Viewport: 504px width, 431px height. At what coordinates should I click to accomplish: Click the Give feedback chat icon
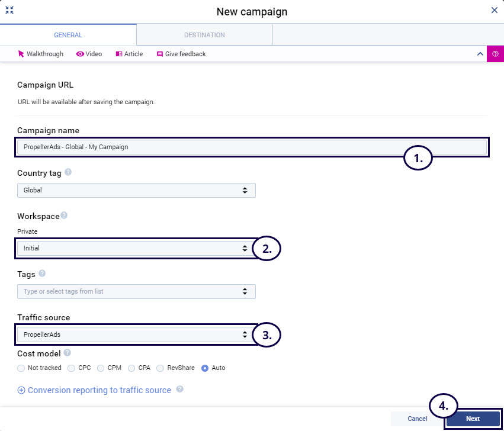(x=160, y=54)
